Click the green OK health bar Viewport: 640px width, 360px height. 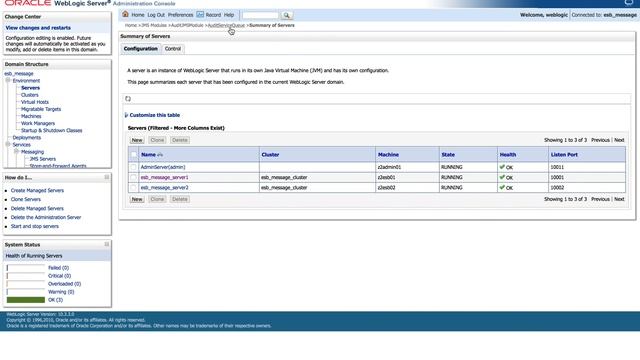click(x=26, y=300)
